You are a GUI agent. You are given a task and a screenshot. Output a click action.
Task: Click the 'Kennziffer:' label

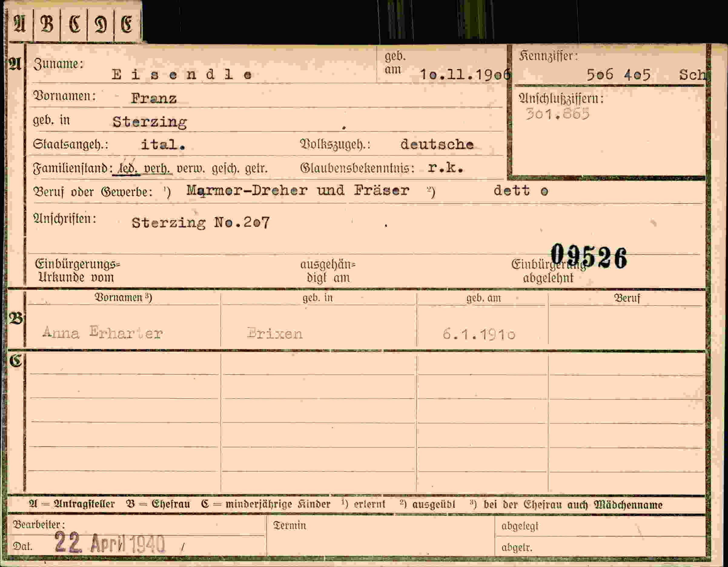[548, 56]
